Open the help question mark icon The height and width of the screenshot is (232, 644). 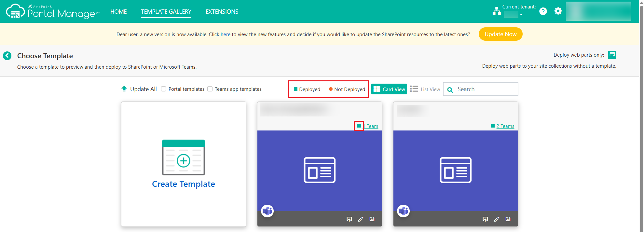tap(543, 11)
